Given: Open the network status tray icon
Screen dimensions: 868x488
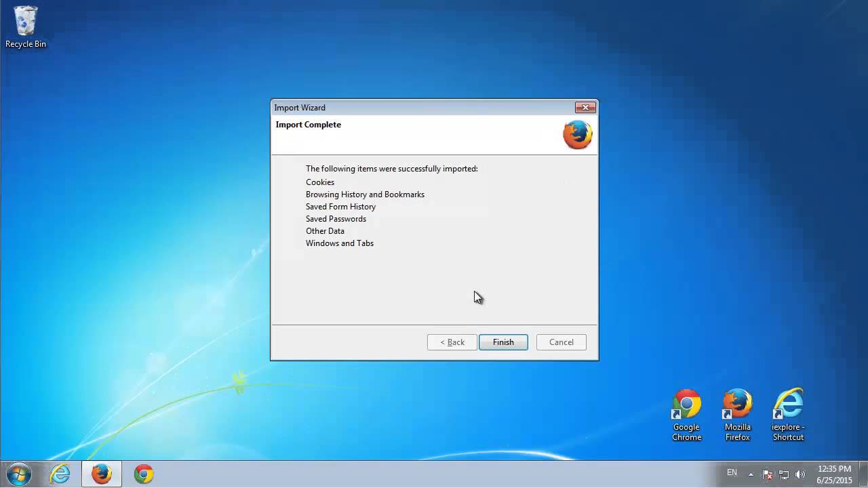Looking at the screenshot, I should [784, 474].
